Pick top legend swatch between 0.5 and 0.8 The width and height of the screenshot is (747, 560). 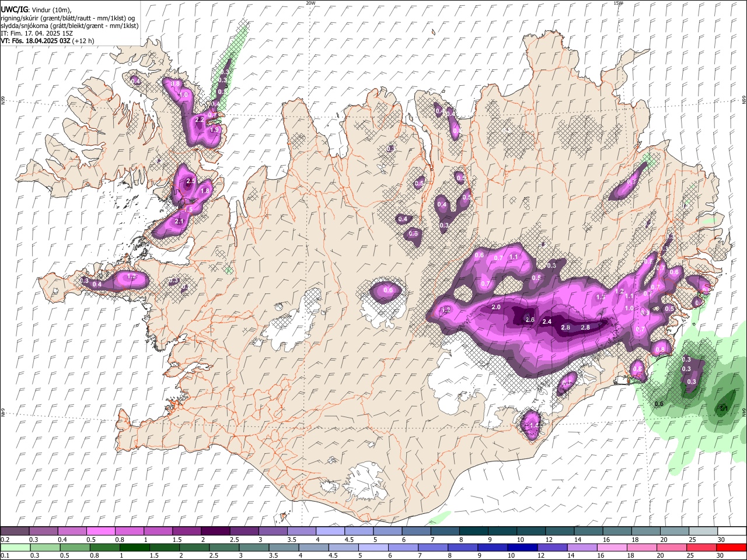click(100, 531)
